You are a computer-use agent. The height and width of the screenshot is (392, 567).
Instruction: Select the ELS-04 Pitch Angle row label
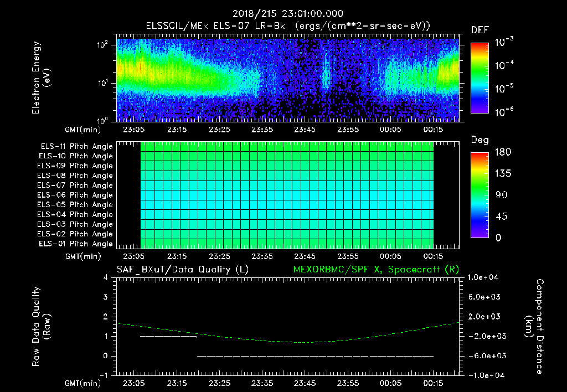click(75, 214)
